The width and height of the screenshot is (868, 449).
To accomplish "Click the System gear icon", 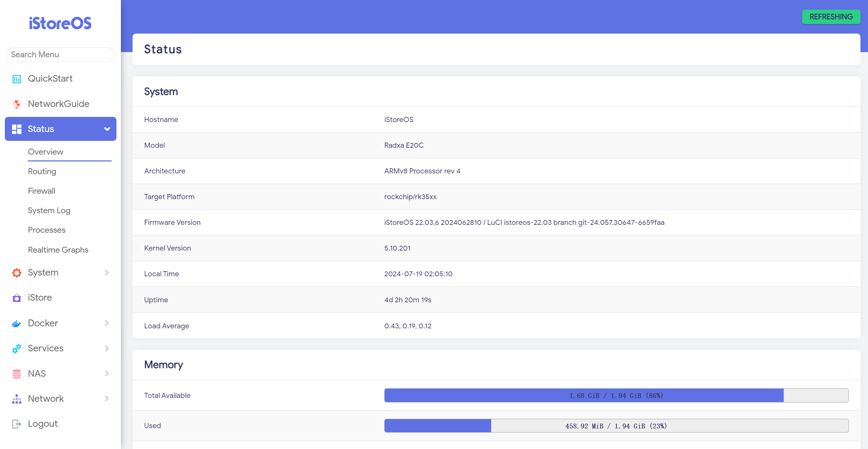I will [16, 272].
